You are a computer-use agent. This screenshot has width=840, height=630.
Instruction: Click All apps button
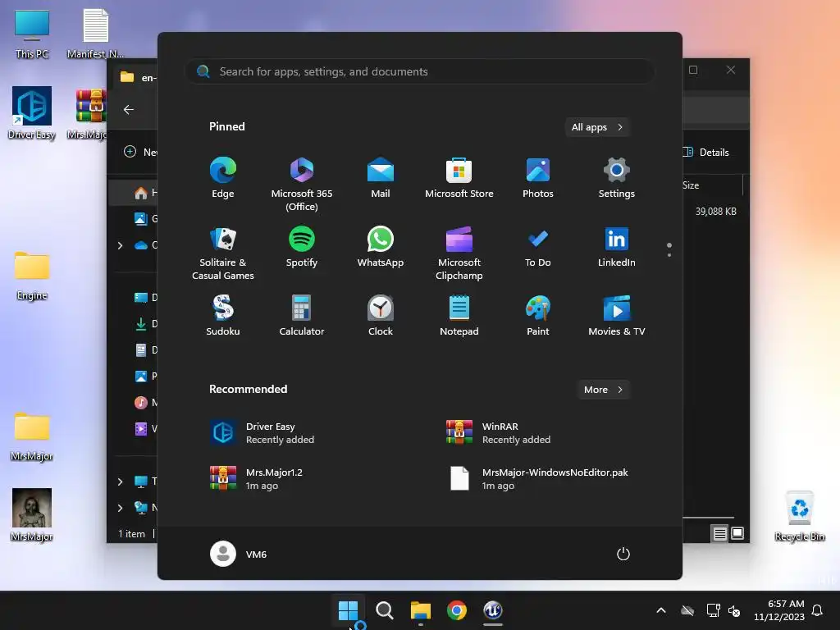coord(597,127)
